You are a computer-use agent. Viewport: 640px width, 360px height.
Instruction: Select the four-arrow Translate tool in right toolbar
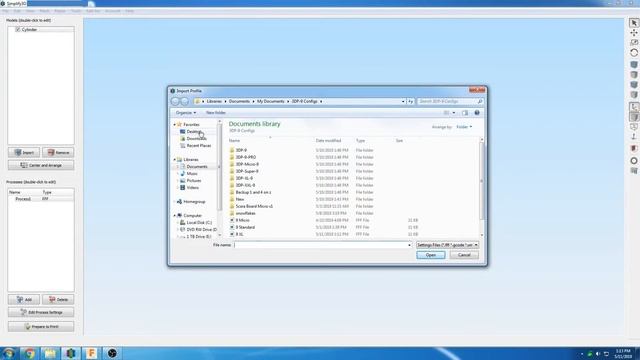tap(634, 33)
